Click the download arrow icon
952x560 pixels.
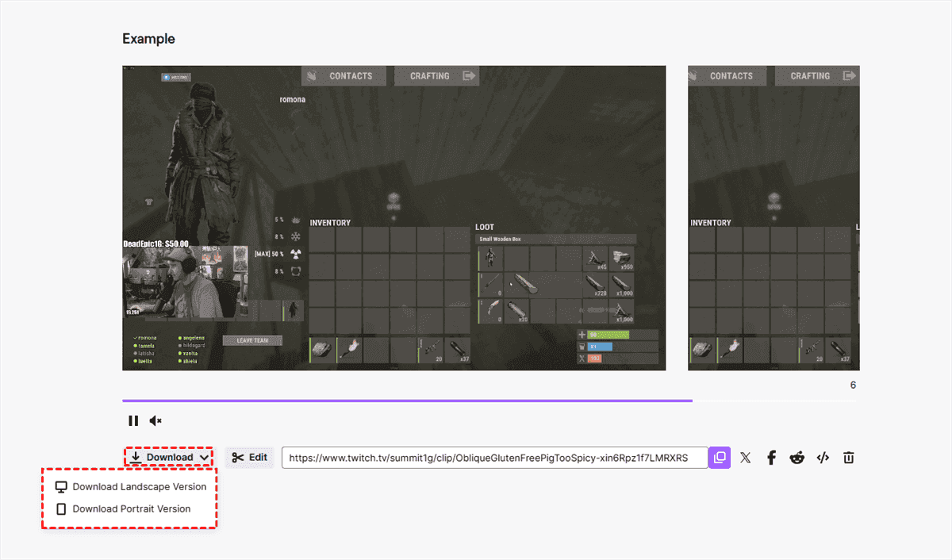pos(136,457)
